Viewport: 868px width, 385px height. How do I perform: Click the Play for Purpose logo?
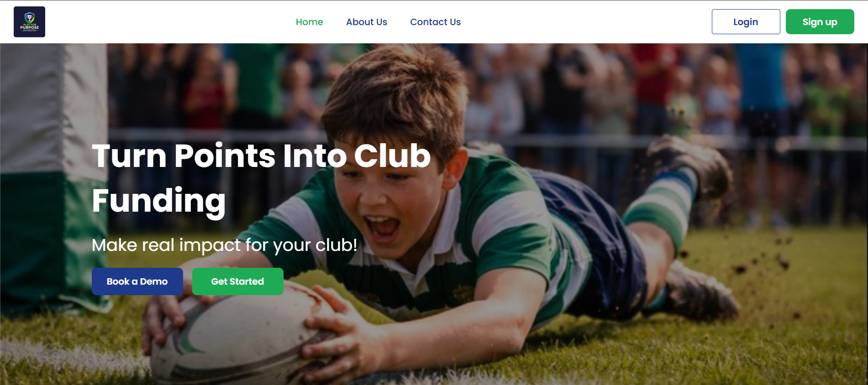pos(29,22)
